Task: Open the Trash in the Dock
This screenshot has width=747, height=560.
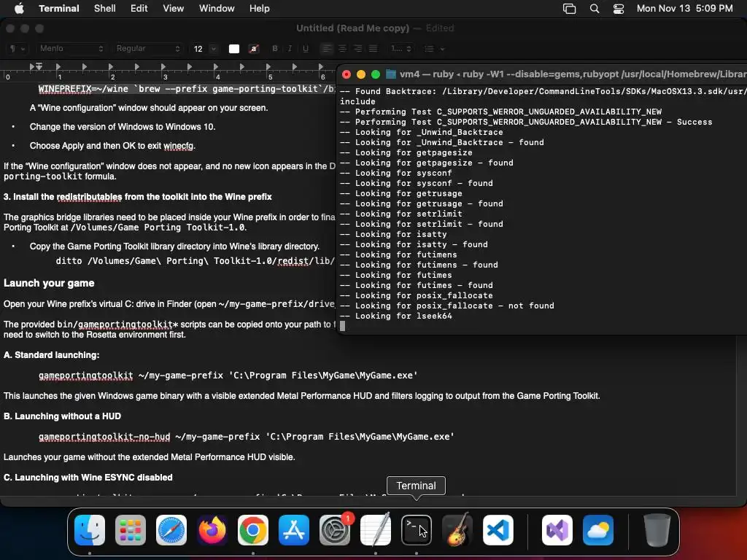Action: (657, 530)
